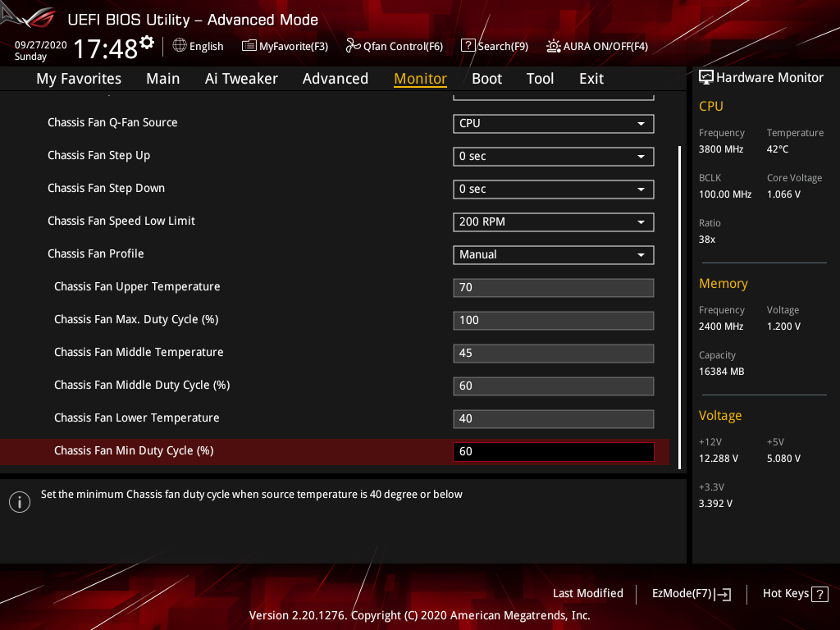Click the Hot Keys question mark icon
The width and height of the screenshot is (840, 630).
pyautogui.click(x=819, y=594)
